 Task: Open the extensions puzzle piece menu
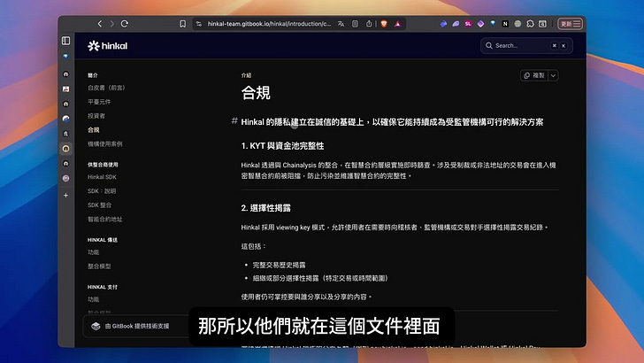click(x=530, y=24)
